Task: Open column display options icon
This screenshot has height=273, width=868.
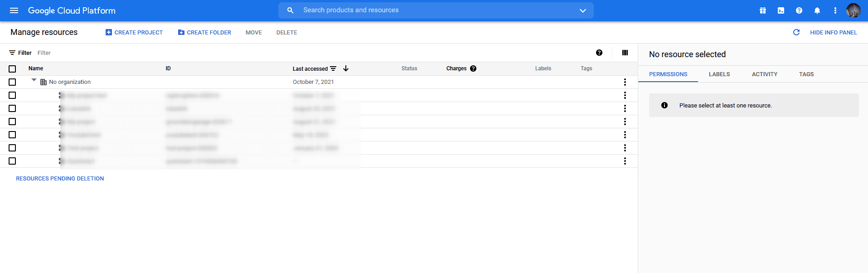Action: click(x=625, y=53)
